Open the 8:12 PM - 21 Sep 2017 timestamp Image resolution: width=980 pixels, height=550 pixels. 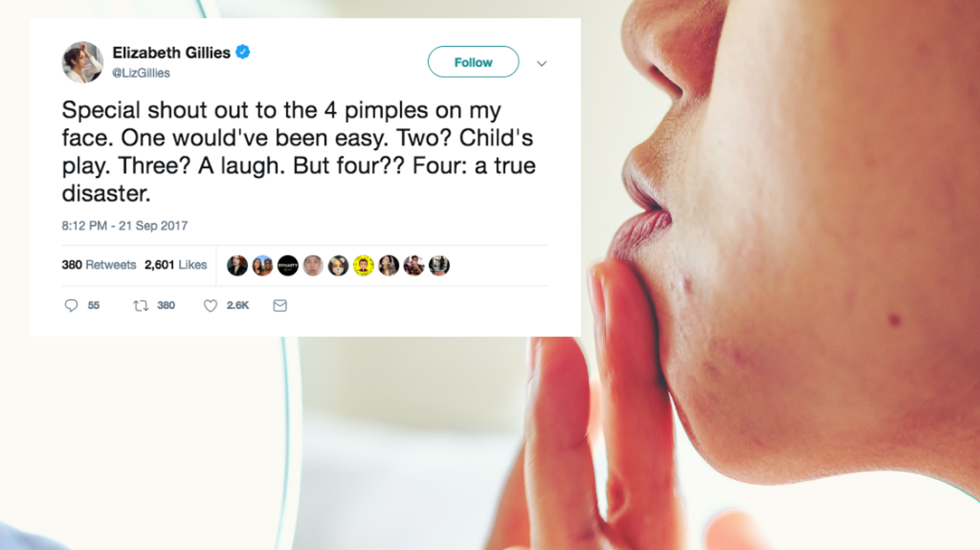(125, 225)
